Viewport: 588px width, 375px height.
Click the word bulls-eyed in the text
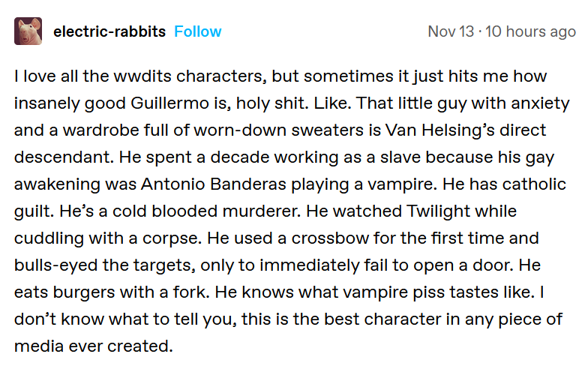(55, 265)
